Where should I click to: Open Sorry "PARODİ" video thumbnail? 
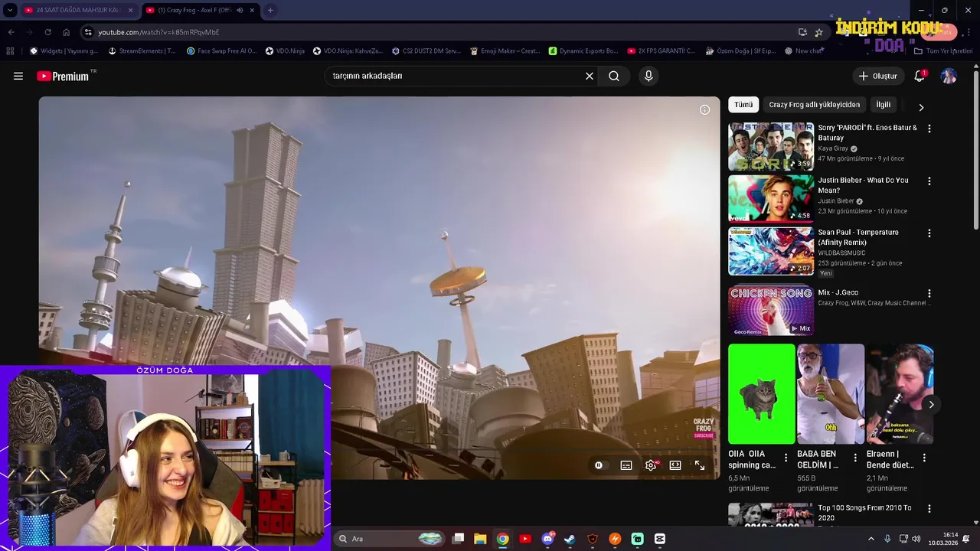(771, 146)
